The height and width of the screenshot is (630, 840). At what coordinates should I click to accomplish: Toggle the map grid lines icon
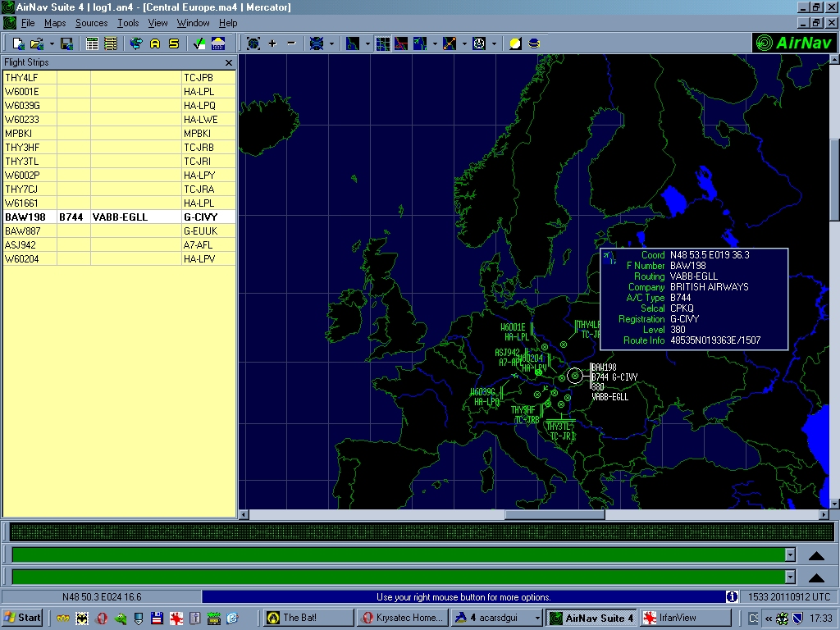coord(382,43)
